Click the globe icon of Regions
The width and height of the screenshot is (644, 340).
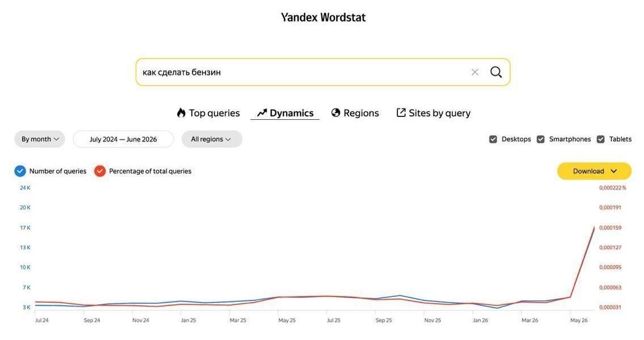[x=336, y=113]
